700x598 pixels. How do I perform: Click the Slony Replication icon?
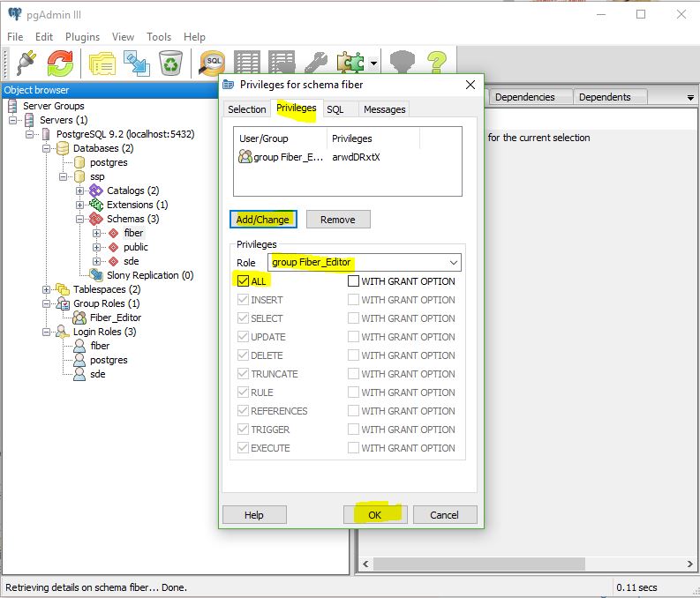[x=96, y=275]
